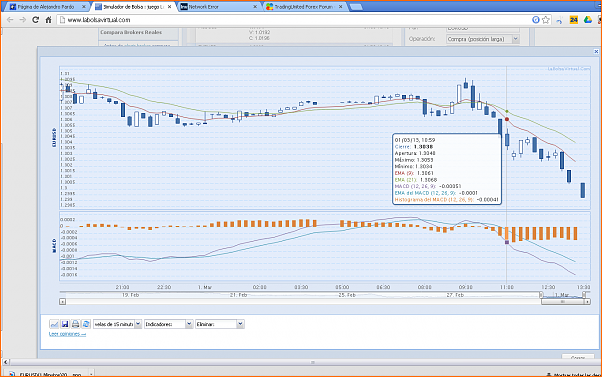Viewport: 602px width, 377px height.
Task: Reload the page
Action: (35, 20)
